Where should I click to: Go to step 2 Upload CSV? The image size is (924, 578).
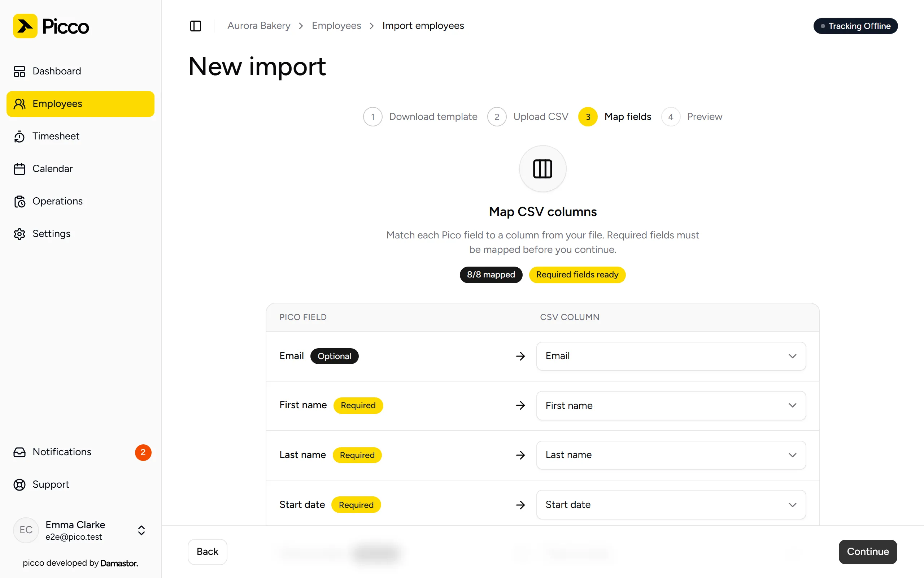click(x=528, y=117)
